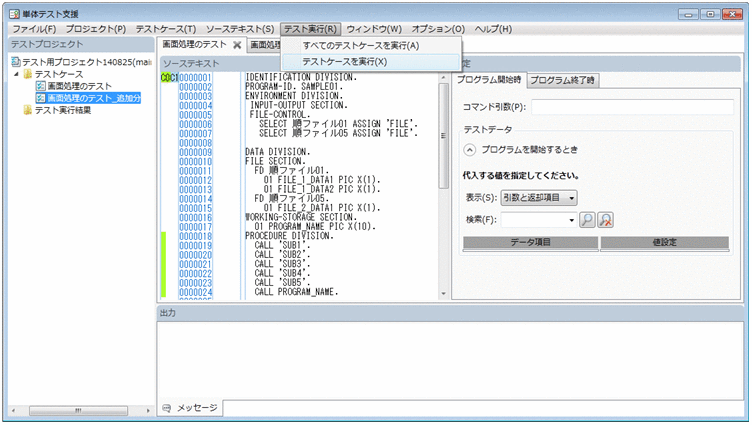Screen dimensions: 752x425
Task: Click the 値設定 column header
Action: point(665,243)
